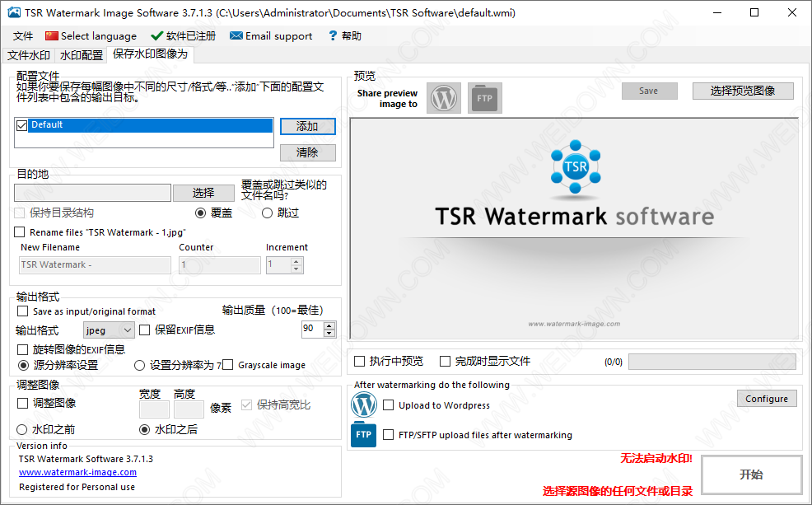The image size is (812, 505).
Task: Enable Grayscale image checkbox
Action: tap(228, 365)
